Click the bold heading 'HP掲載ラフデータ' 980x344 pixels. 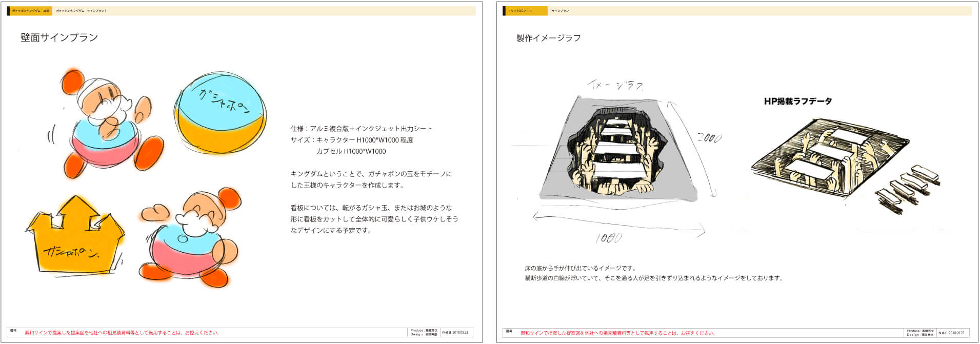coord(798,101)
